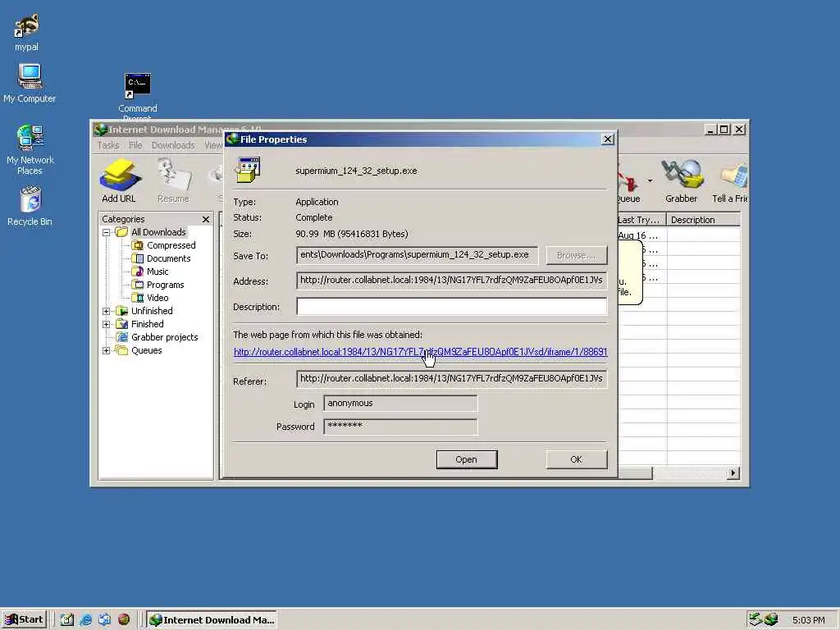The image size is (840, 630).
Task: Click the Save To path field
Action: pos(418,255)
